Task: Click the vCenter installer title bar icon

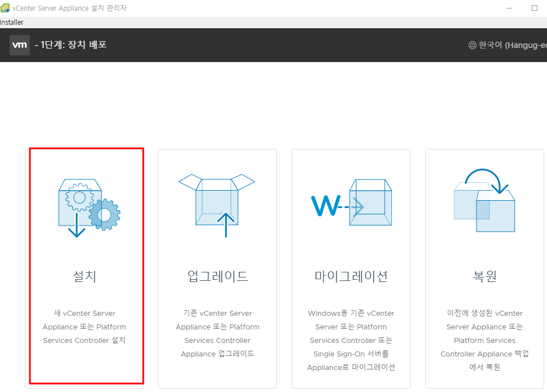Action: [5, 8]
